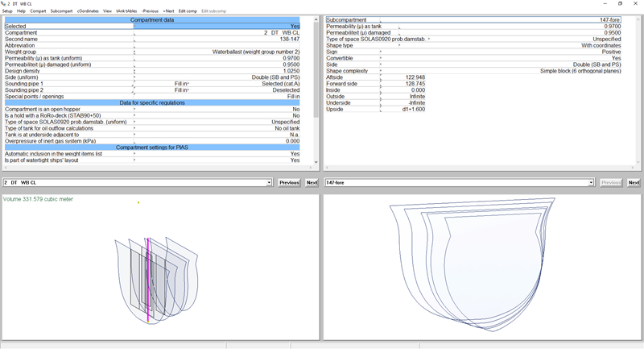Click Next button beside compartment selector
The height and width of the screenshot is (349, 644).
click(312, 183)
